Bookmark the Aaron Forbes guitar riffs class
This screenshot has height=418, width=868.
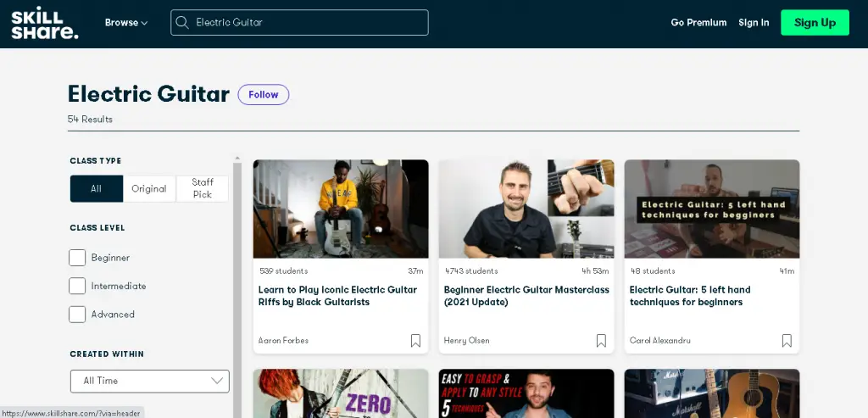coord(415,341)
